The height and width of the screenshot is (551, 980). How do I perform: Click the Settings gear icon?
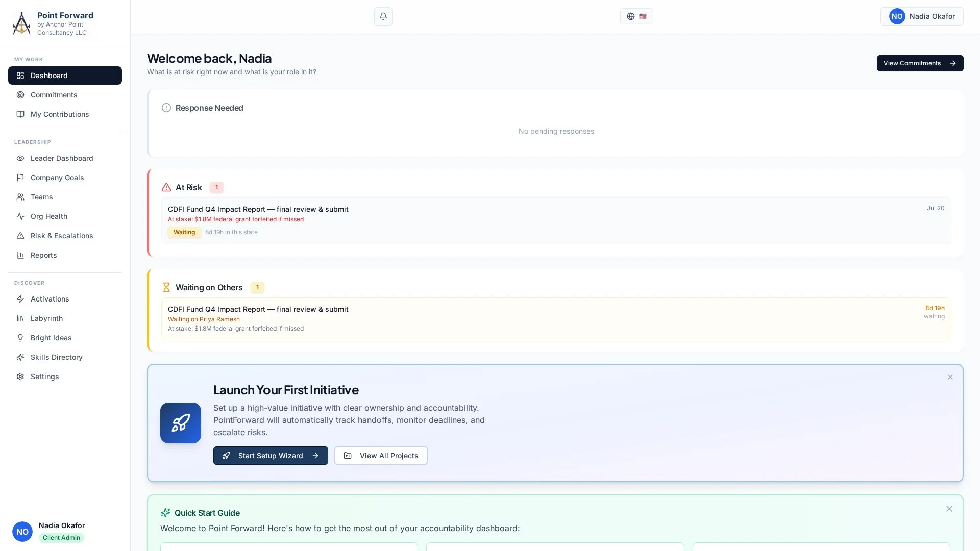tap(20, 377)
